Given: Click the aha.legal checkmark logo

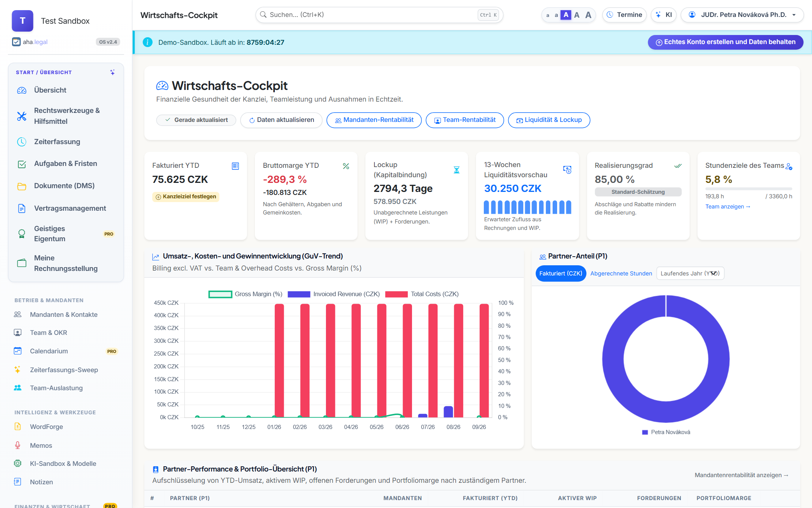Looking at the screenshot, I should (x=16, y=42).
